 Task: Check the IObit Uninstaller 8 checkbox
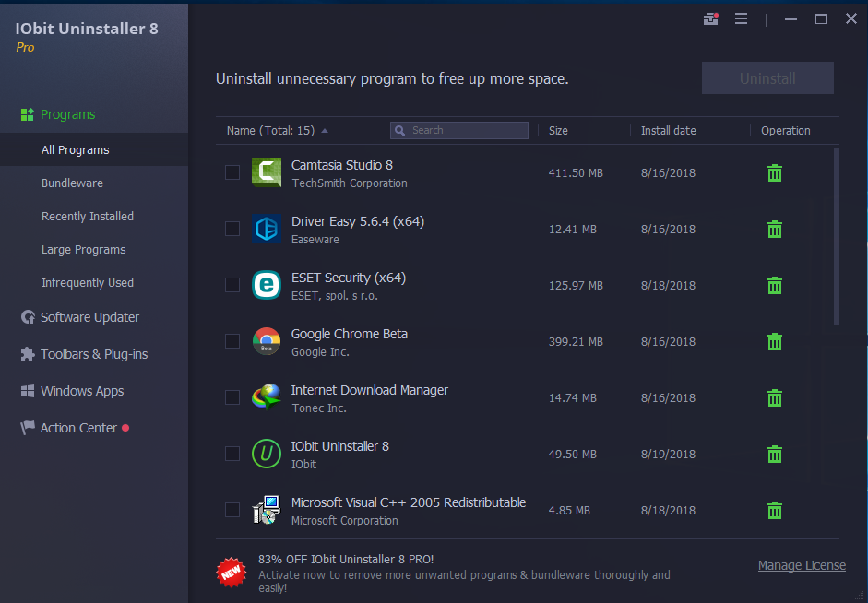[232, 454]
